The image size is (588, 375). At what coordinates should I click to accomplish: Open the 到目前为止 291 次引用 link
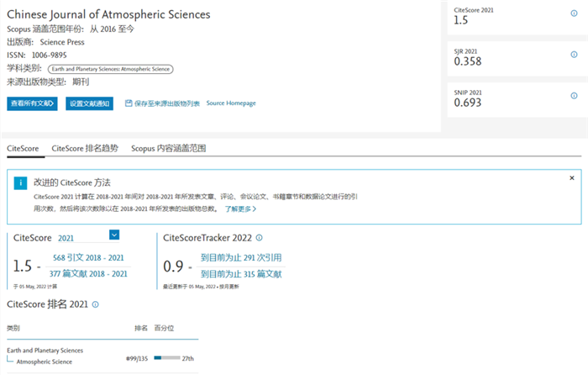(x=240, y=257)
